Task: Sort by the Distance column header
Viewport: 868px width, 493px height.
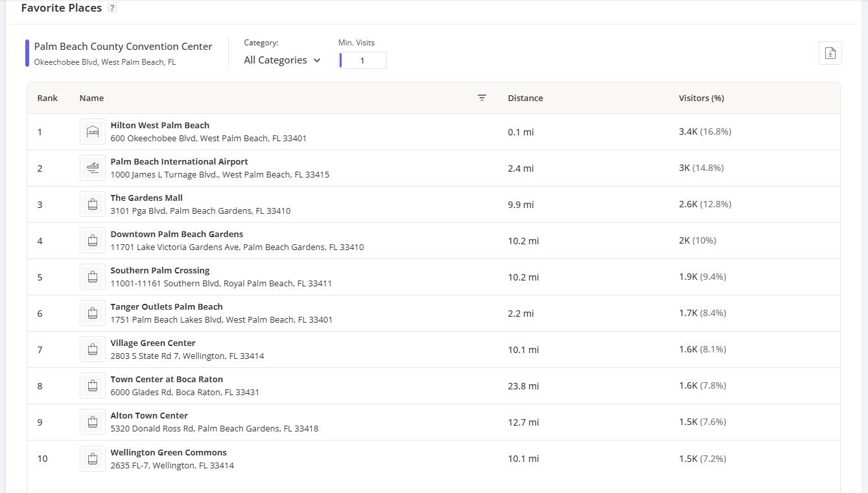Action: 525,98
